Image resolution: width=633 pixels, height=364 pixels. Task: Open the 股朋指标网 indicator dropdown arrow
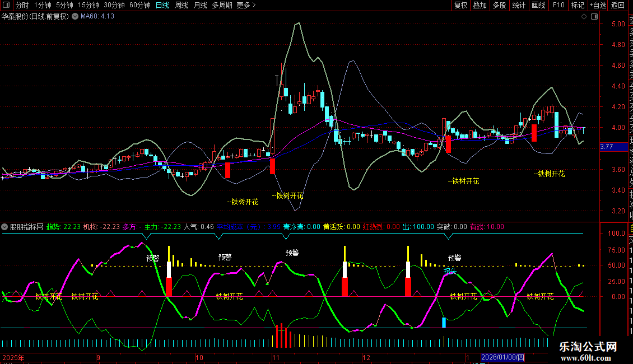(5, 227)
